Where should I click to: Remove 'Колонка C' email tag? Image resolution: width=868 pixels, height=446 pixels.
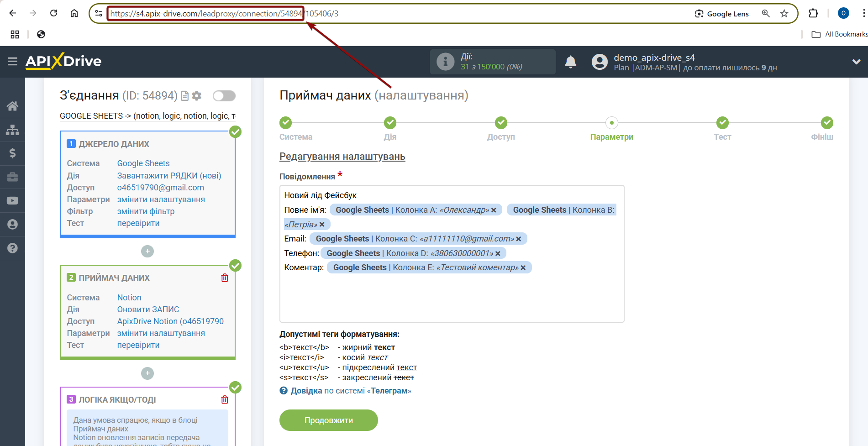point(519,239)
